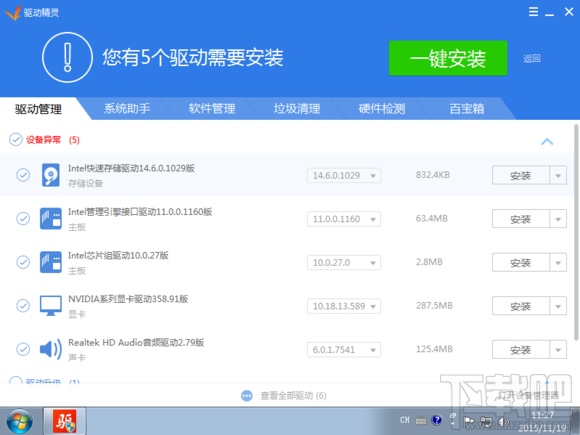The image size is (580, 435).
Task: Click the NVIDIA display monitor icon
Action: coord(51,306)
